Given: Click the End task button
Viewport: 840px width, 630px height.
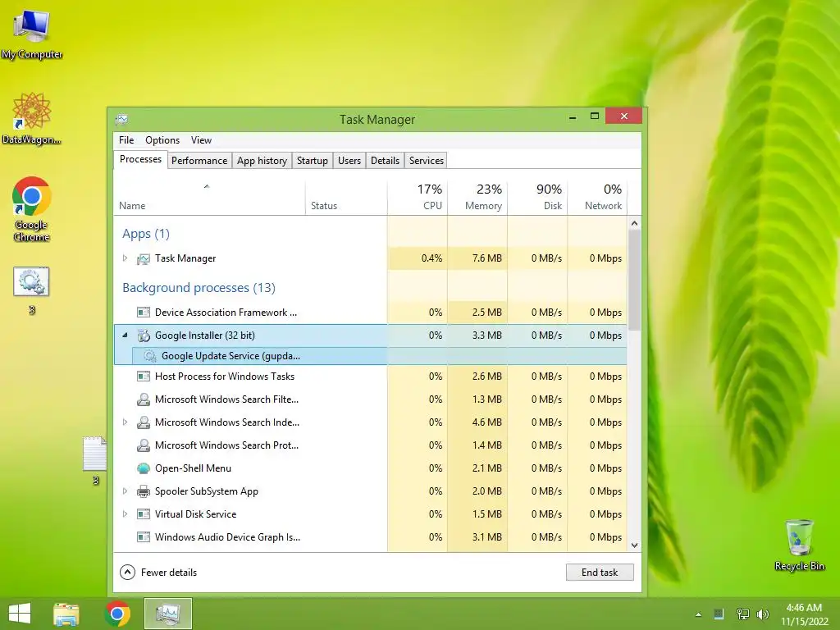Looking at the screenshot, I should (600, 573).
